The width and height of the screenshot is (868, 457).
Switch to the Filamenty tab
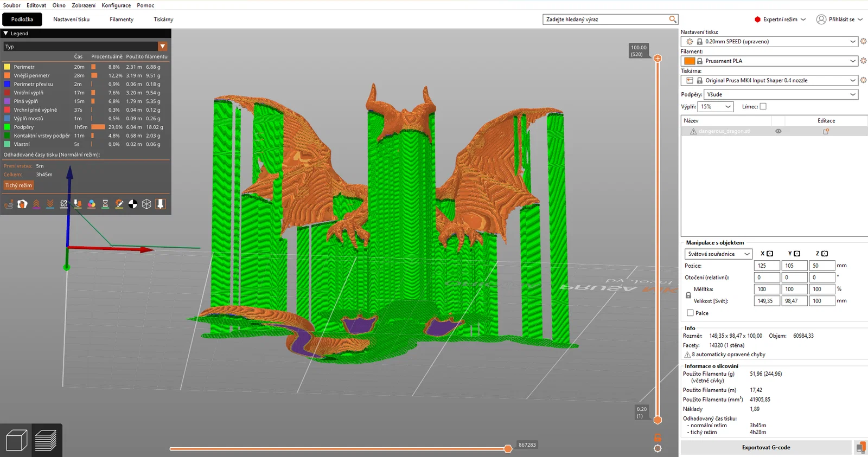122,20
